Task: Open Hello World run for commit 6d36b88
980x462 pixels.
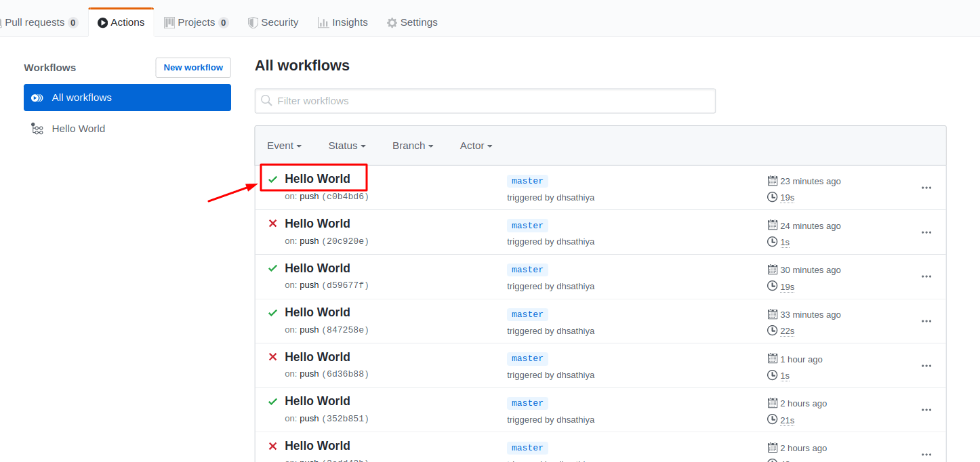Action: coord(317,357)
